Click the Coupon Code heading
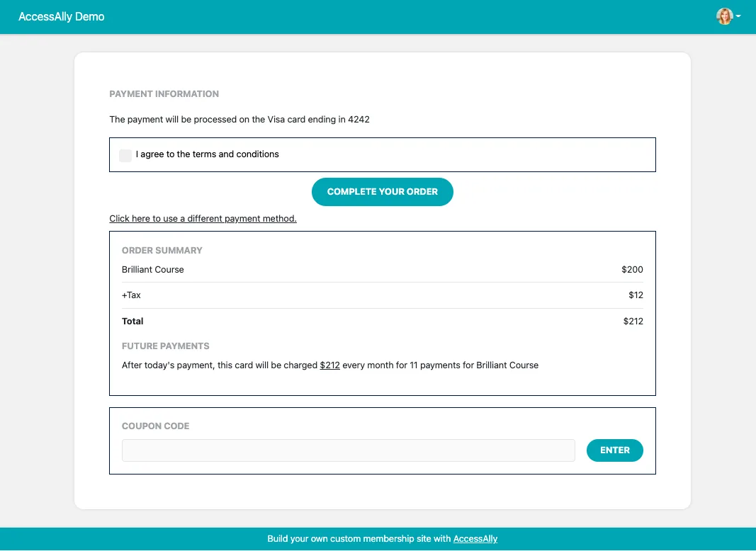Screen dimensions: 756x551 (x=155, y=426)
